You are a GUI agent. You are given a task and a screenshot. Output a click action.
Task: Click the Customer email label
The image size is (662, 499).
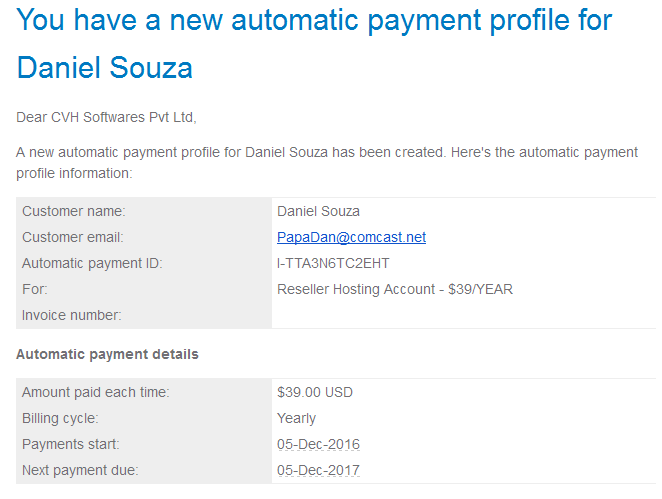73,237
